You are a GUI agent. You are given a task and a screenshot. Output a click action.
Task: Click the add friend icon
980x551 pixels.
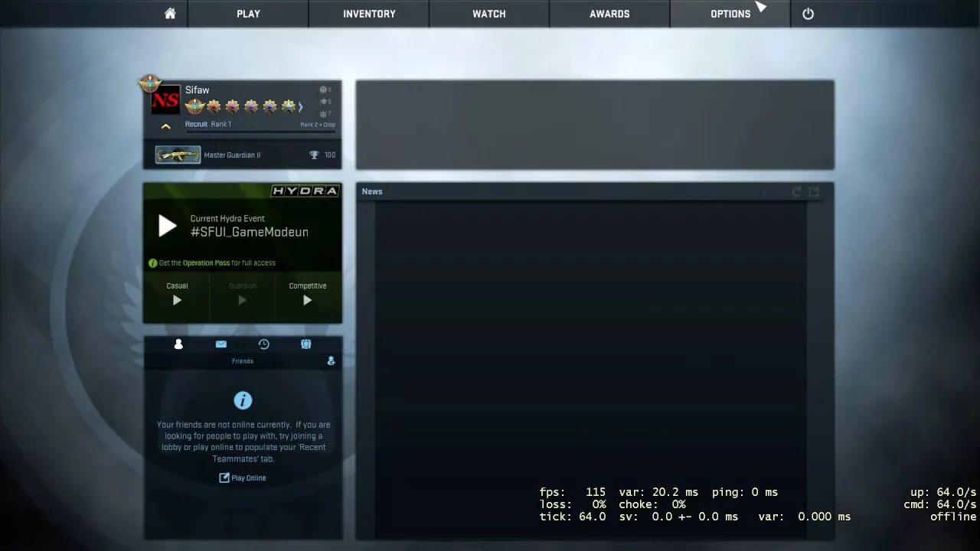click(331, 360)
